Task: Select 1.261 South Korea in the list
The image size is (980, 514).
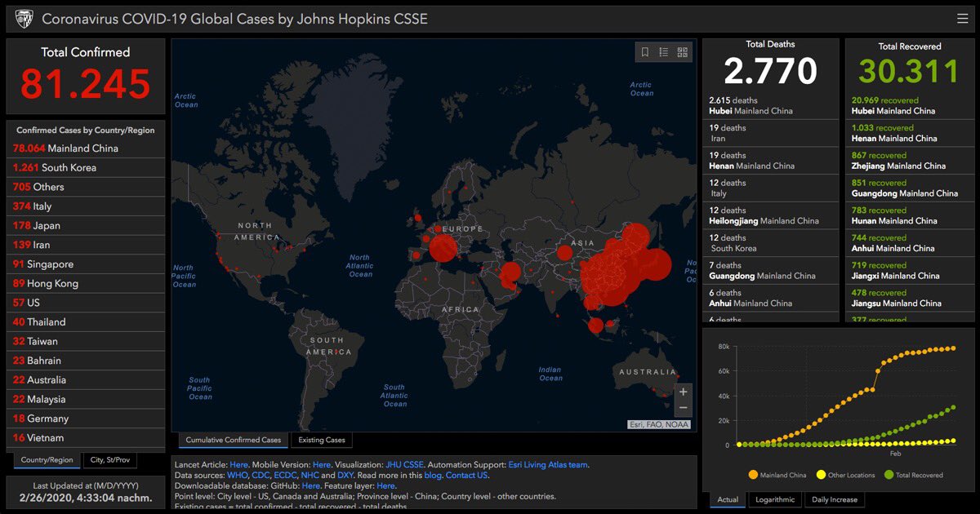Action: 86,167
